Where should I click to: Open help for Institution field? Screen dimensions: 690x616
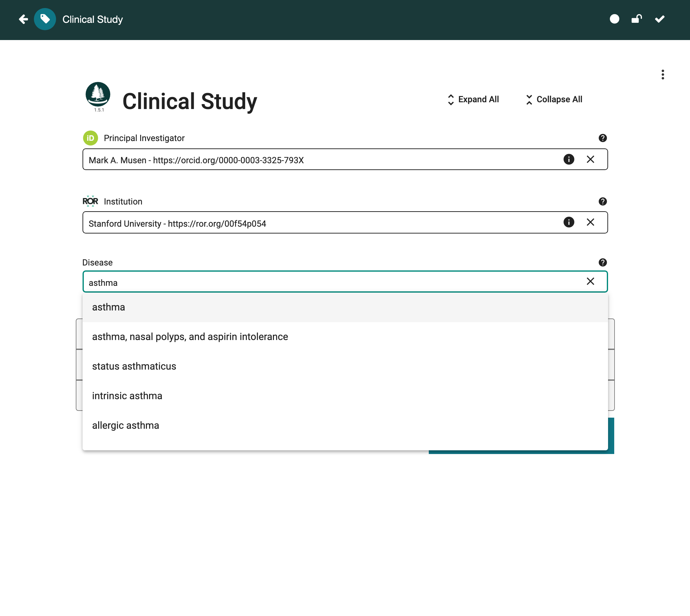pos(603,201)
